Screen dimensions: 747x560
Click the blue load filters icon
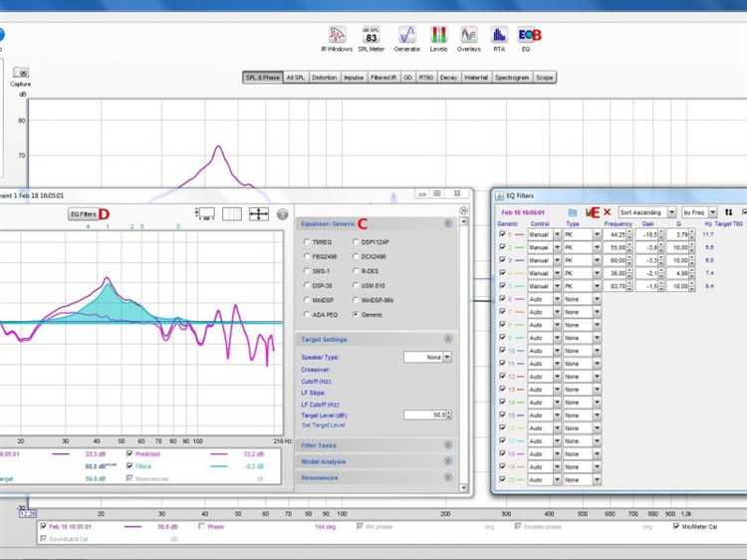pos(573,212)
